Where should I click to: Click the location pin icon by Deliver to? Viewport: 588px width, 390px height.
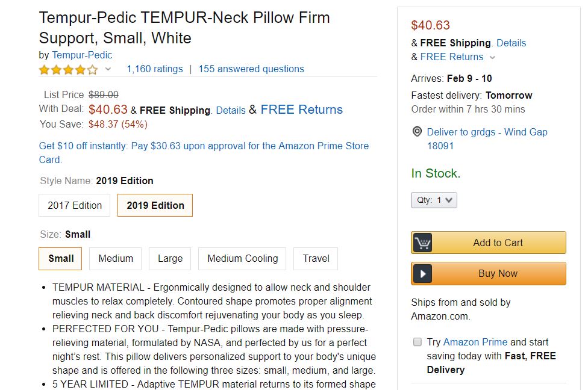pyautogui.click(x=417, y=132)
